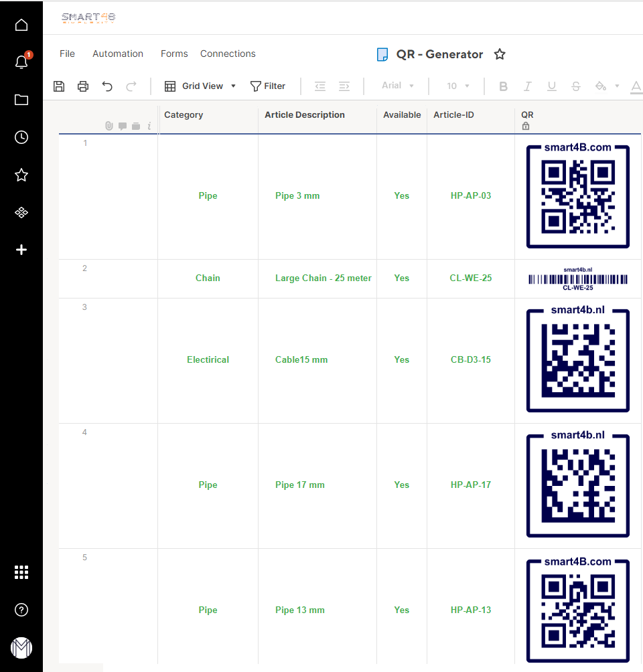Star the QR - Generator sheet as favorite

pyautogui.click(x=500, y=54)
